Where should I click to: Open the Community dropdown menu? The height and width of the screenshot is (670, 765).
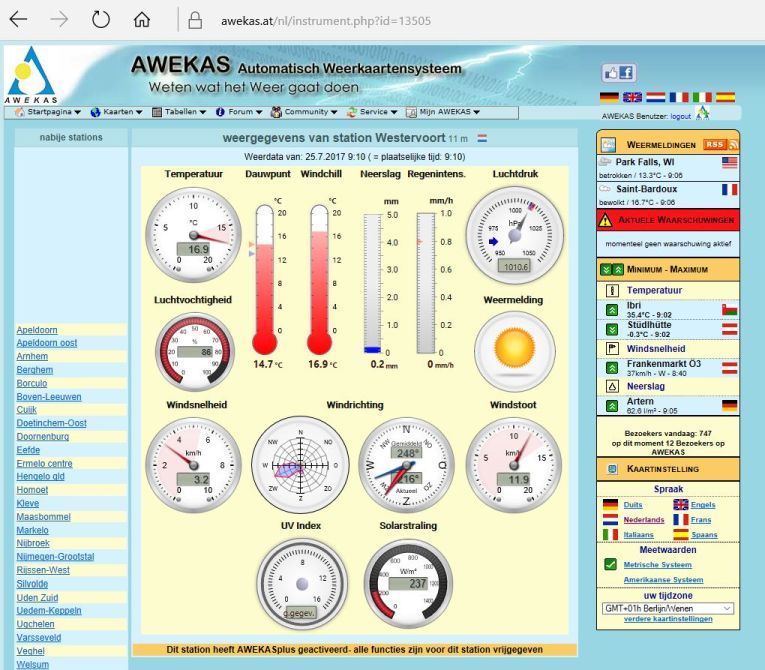click(x=304, y=112)
